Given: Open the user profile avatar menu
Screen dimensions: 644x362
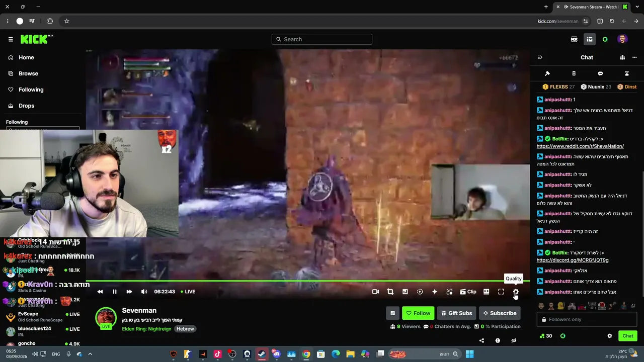Looking at the screenshot, I should tap(622, 39).
